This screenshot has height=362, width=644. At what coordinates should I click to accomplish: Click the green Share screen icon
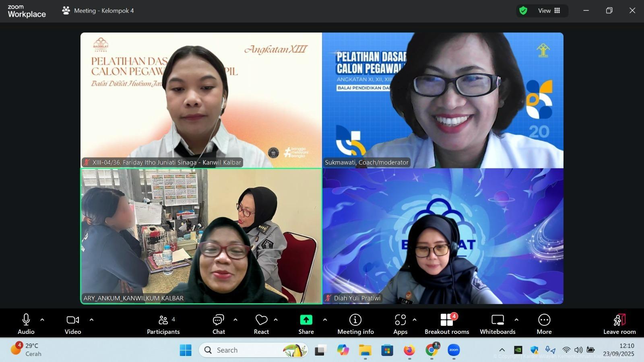point(305,320)
